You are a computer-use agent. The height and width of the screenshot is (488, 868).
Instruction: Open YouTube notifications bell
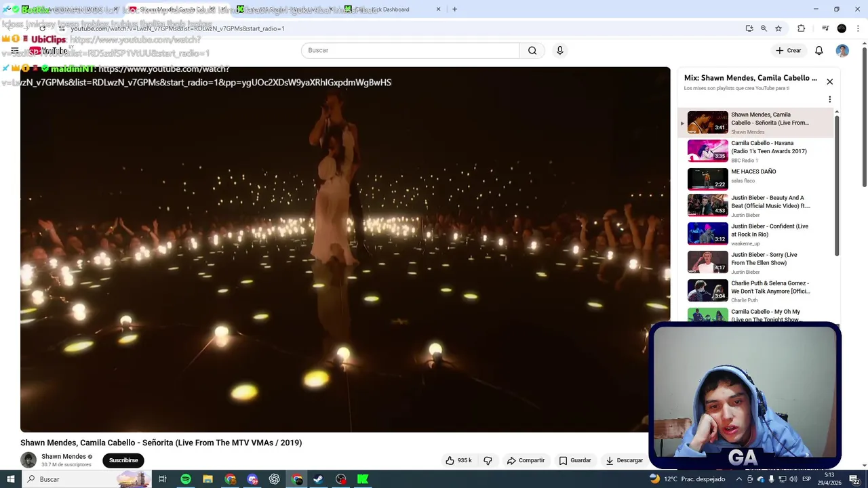pos(818,50)
